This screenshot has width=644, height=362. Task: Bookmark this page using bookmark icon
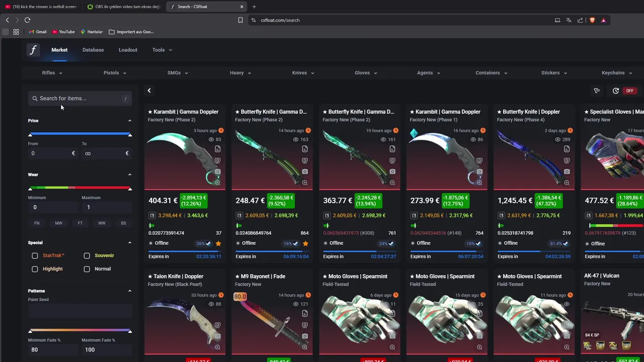pos(240,20)
